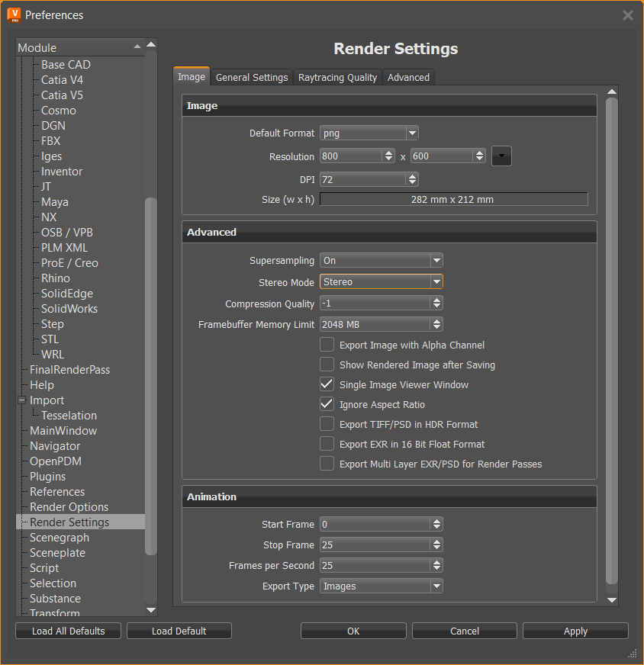
Task: Select Render Options in the module list
Action: click(68, 506)
